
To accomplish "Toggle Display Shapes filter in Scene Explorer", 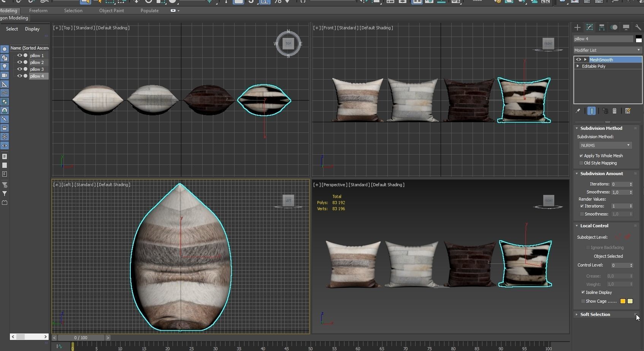I will click(5, 58).
